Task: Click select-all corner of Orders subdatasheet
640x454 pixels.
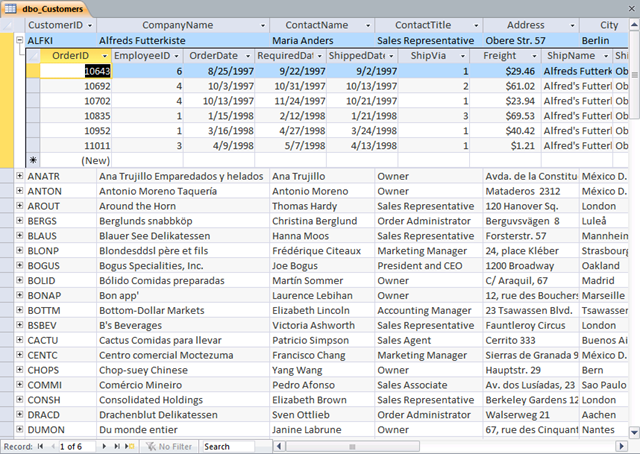Action: [32, 56]
